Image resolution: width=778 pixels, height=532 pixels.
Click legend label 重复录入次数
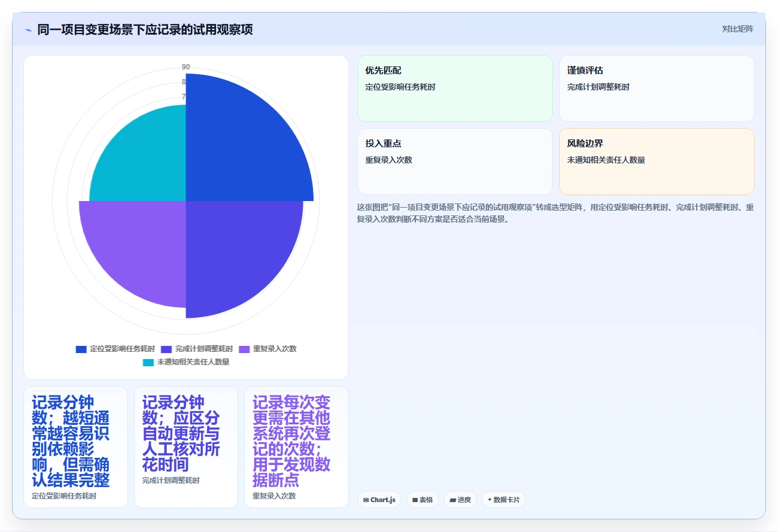coord(275,349)
